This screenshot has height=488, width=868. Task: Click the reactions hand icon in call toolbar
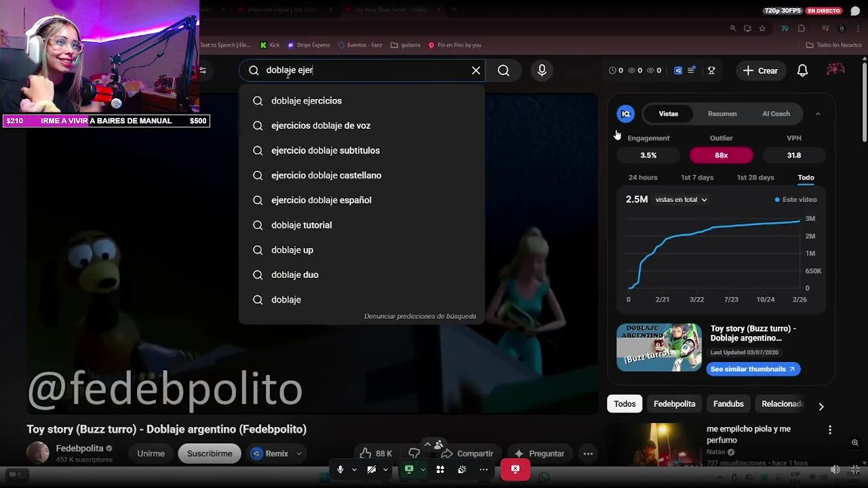pos(462,469)
